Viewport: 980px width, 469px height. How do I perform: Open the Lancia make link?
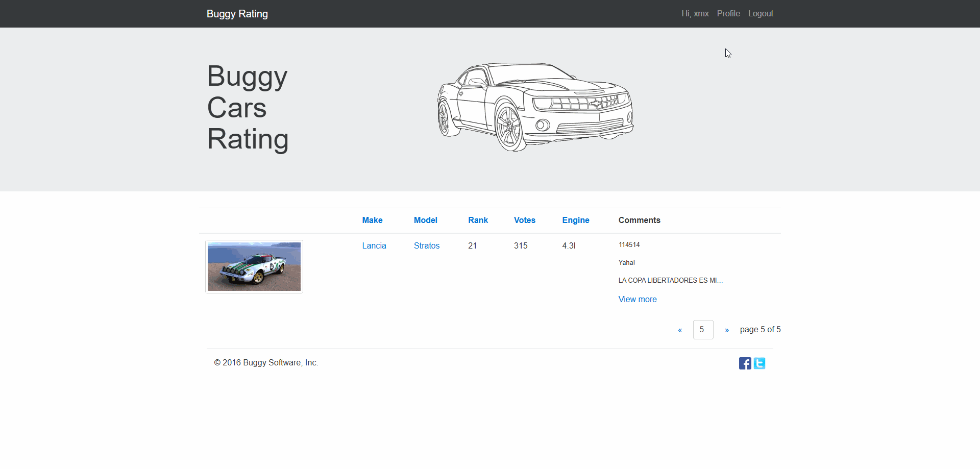click(374, 246)
